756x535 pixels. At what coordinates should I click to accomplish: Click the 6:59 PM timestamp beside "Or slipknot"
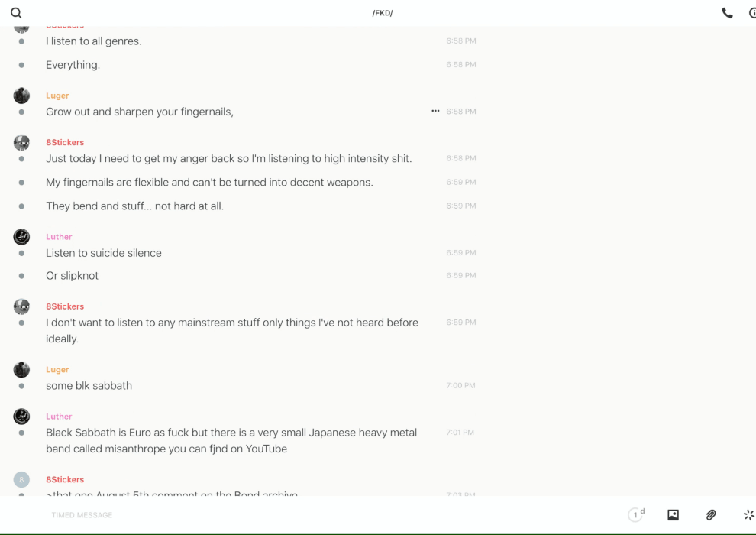[x=460, y=276]
